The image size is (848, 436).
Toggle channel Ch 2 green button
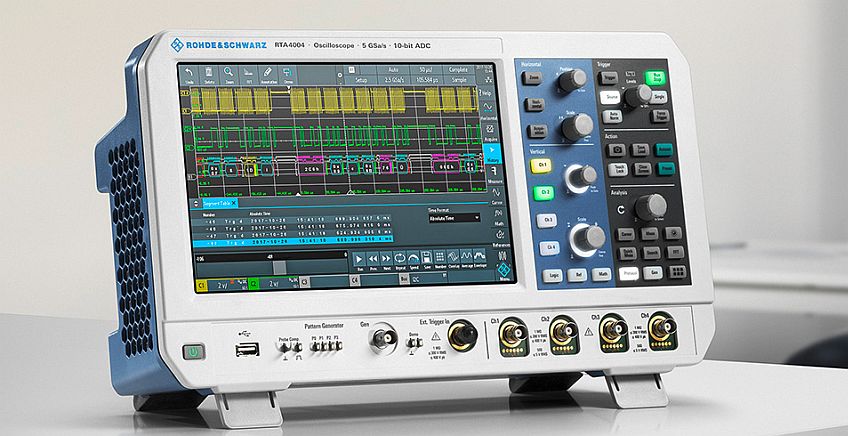coord(546,192)
